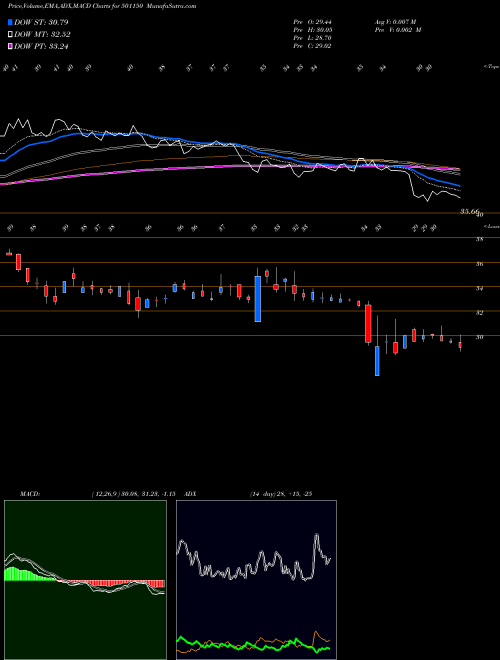The image size is (500, 660).
Task: Click the 'Pre V: 0.002 M' value
Action: click(399, 30)
